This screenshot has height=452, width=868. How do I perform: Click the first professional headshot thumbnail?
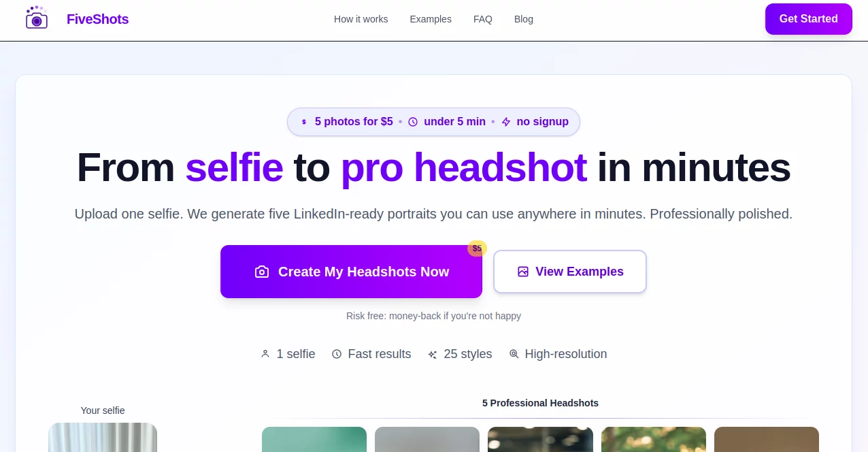[314, 440]
